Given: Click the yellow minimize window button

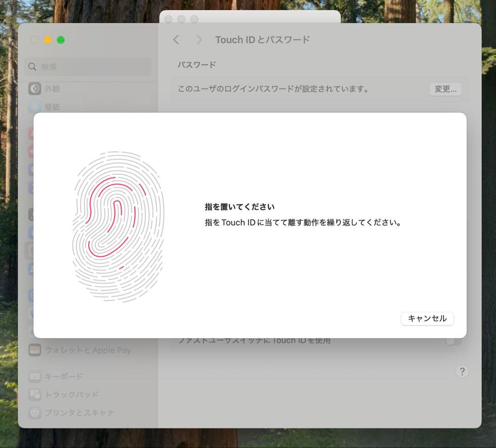Looking at the screenshot, I should pyautogui.click(x=48, y=40).
